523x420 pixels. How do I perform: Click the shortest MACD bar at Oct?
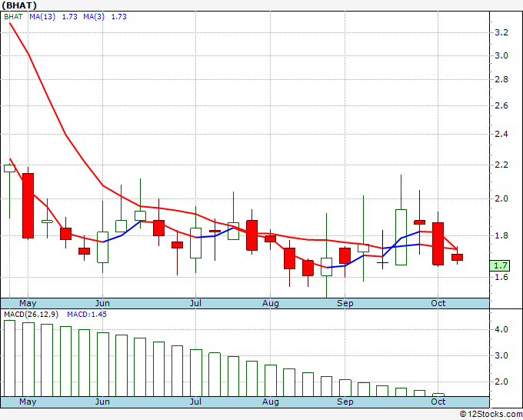click(x=438, y=395)
